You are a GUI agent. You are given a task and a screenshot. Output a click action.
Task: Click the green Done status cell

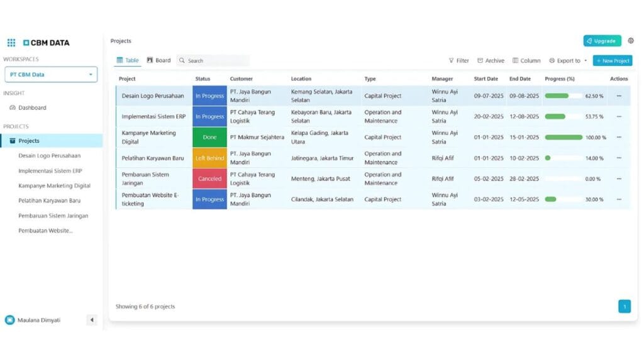(209, 137)
